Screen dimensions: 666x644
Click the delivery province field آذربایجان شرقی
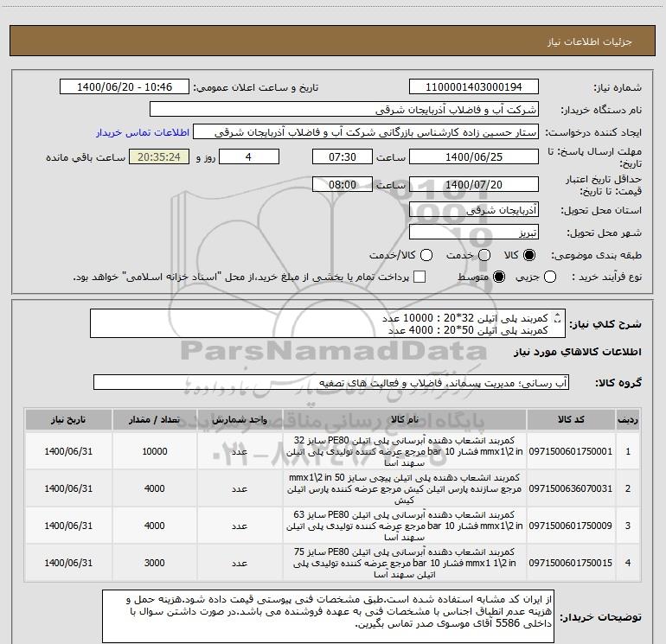474,210
